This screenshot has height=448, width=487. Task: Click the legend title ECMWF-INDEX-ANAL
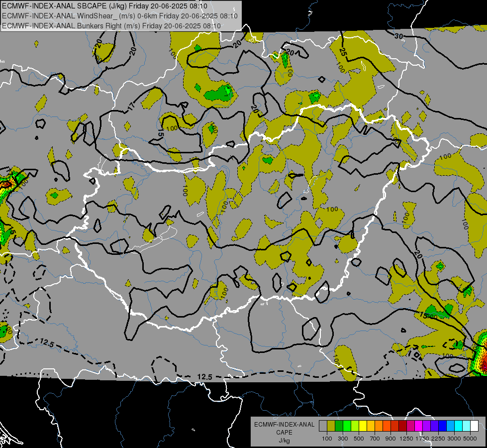point(284,425)
